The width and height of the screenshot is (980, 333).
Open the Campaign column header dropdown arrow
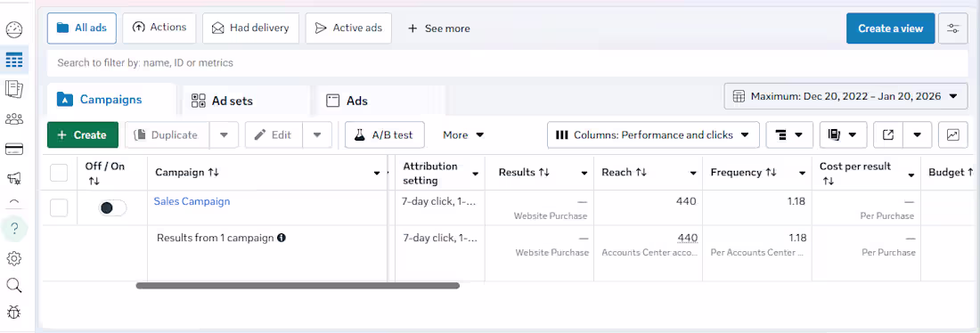click(377, 173)
